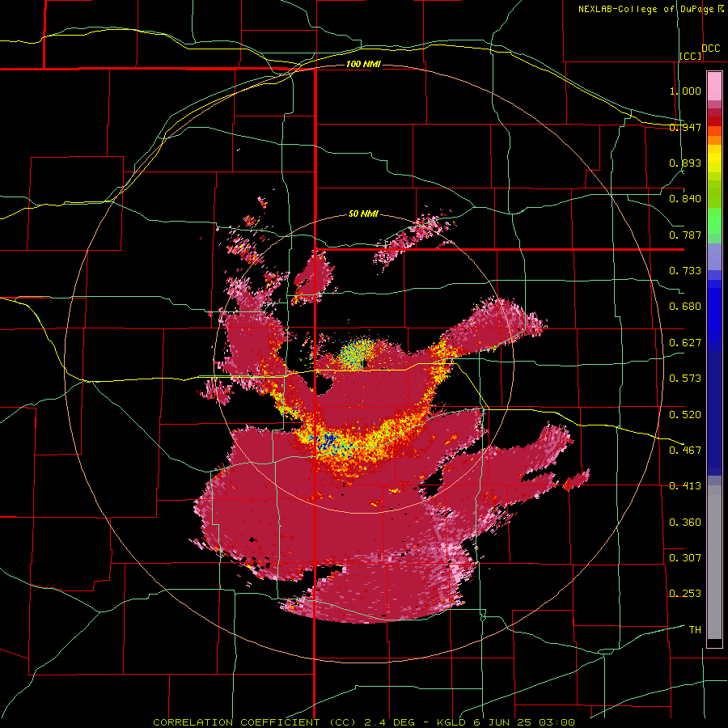
Task: Click the 50 NMI range ring label
Action: click(363, 214)
